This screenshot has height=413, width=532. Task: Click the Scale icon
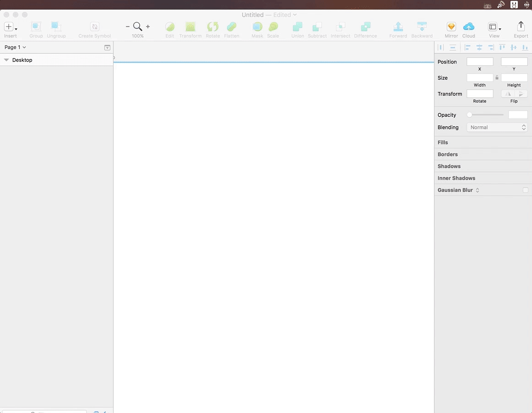pos(273,27)
